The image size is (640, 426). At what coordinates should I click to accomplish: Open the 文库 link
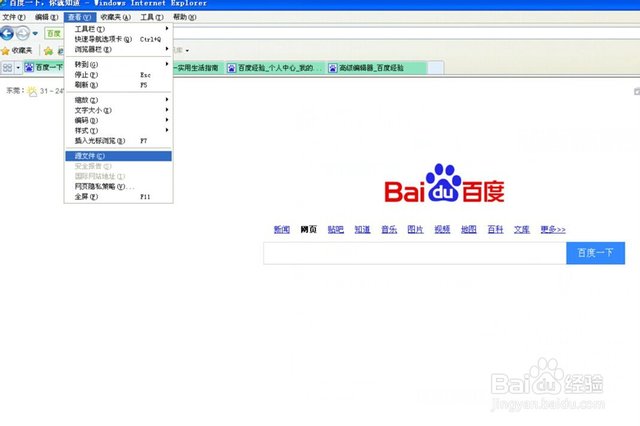[522, 229]
